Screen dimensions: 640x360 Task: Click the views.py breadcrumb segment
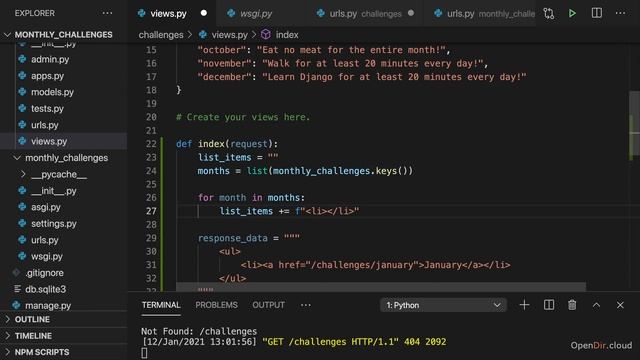point(229,35)
